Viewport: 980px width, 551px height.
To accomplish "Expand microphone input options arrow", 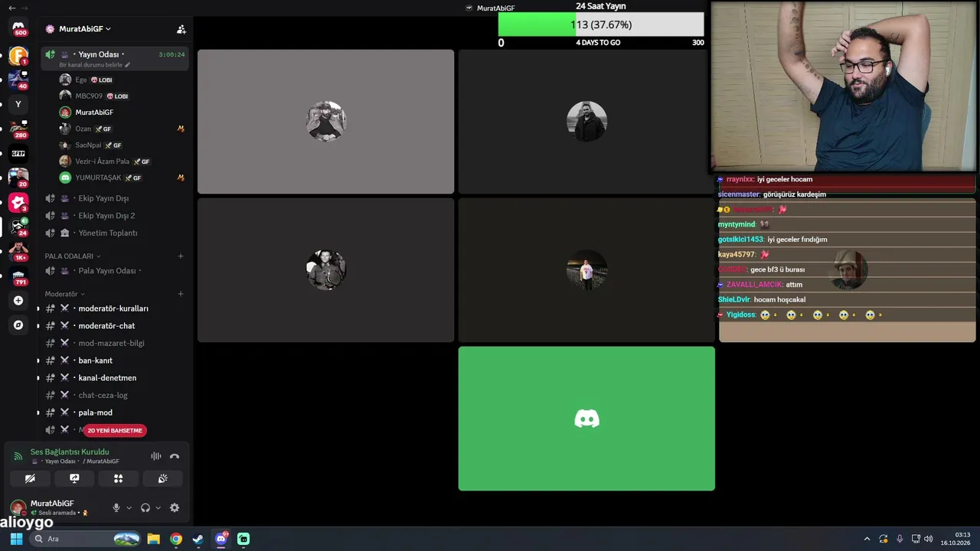I will click(129, 508).
